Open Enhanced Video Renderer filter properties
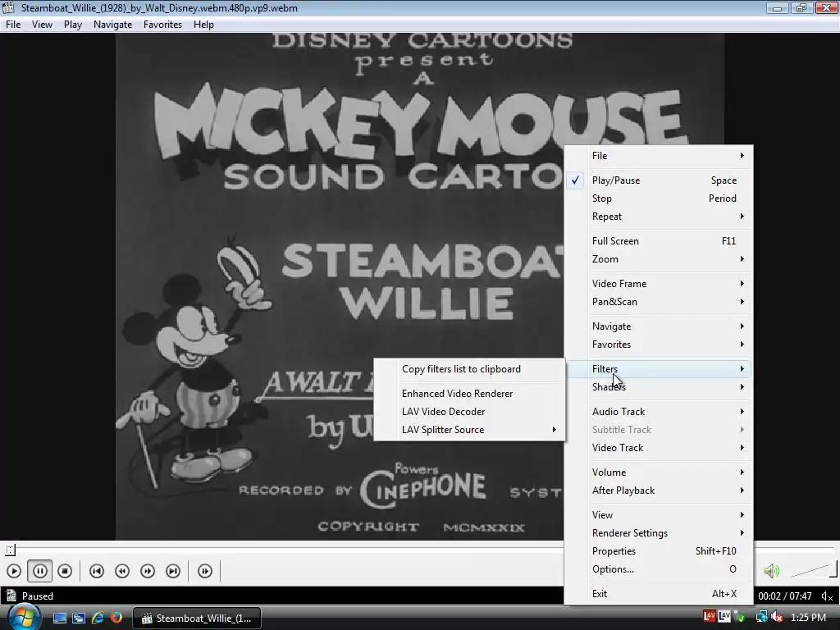 pyautogui.click(x=469, y=394)
